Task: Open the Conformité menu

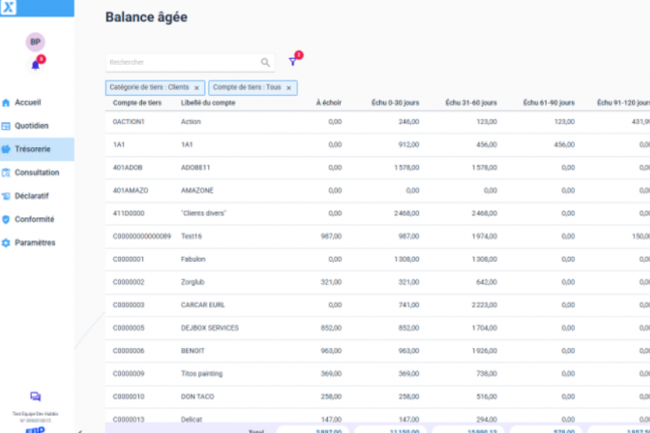Action: pos(34,219)
